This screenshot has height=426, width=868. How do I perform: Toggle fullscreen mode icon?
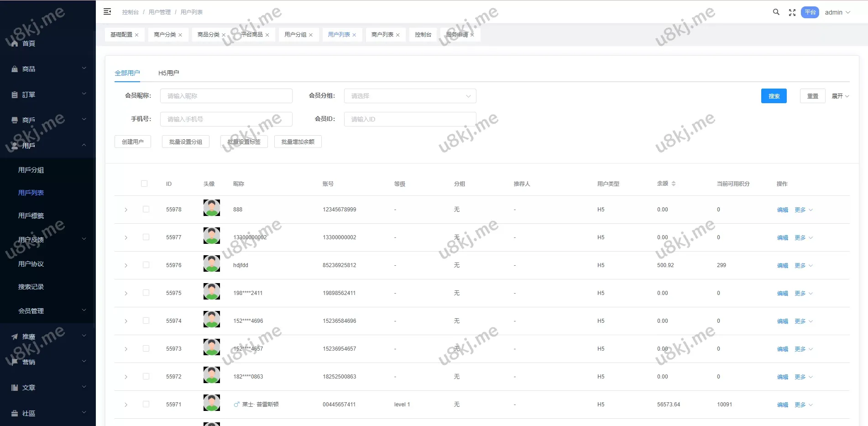click(x=792, y=13)
